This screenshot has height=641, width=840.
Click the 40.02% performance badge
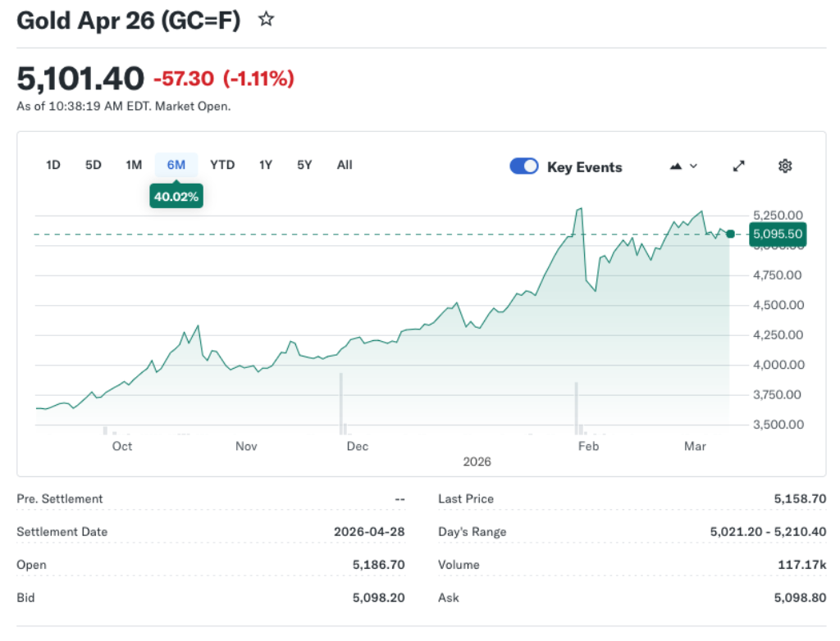coord(176,196)
